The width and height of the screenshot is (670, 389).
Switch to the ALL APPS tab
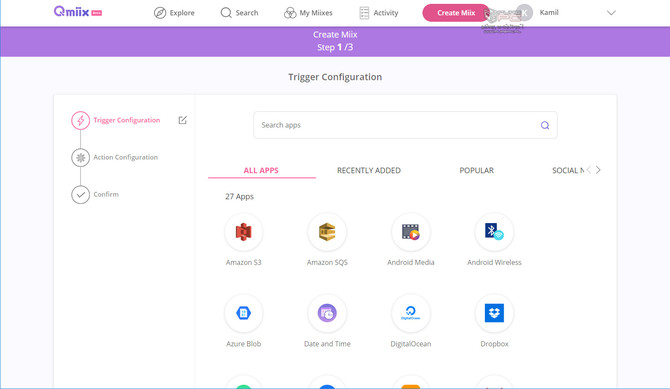point(262,170)
